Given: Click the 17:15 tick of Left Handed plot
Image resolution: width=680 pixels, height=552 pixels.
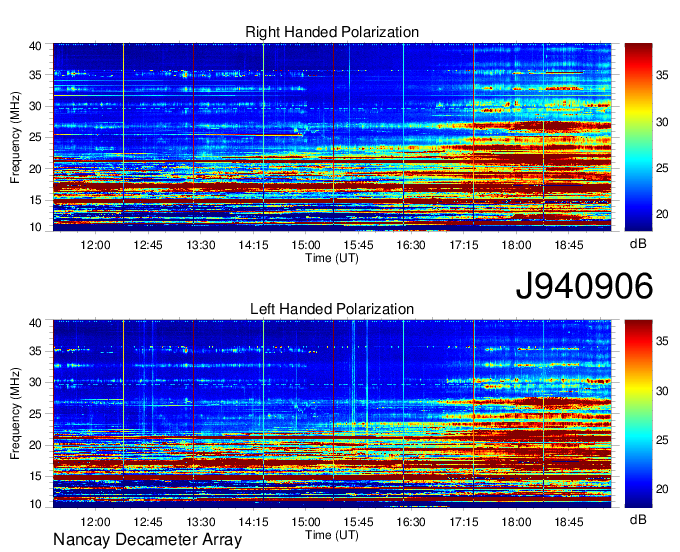Looking at the screenshot, I should pos(464,522).
